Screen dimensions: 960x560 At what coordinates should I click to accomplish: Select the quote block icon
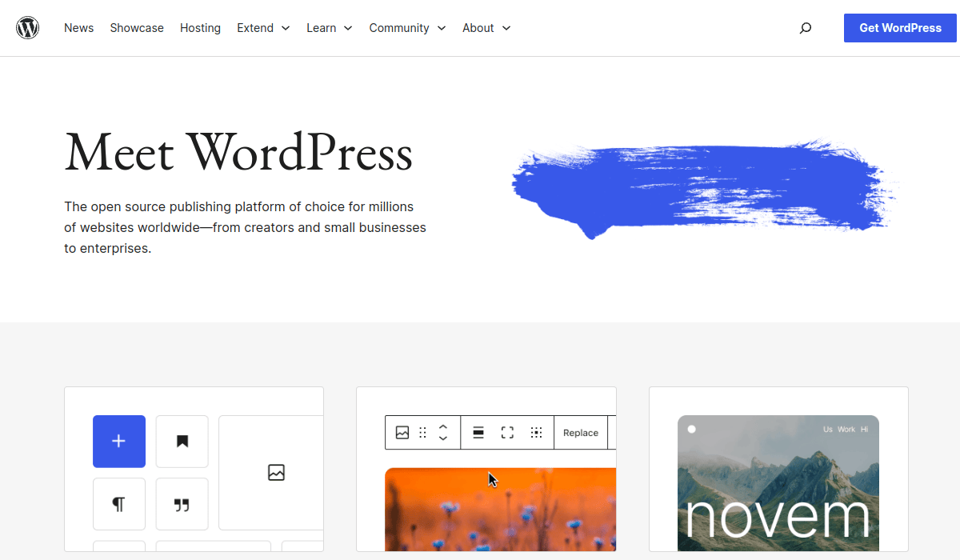coord(182,504)
